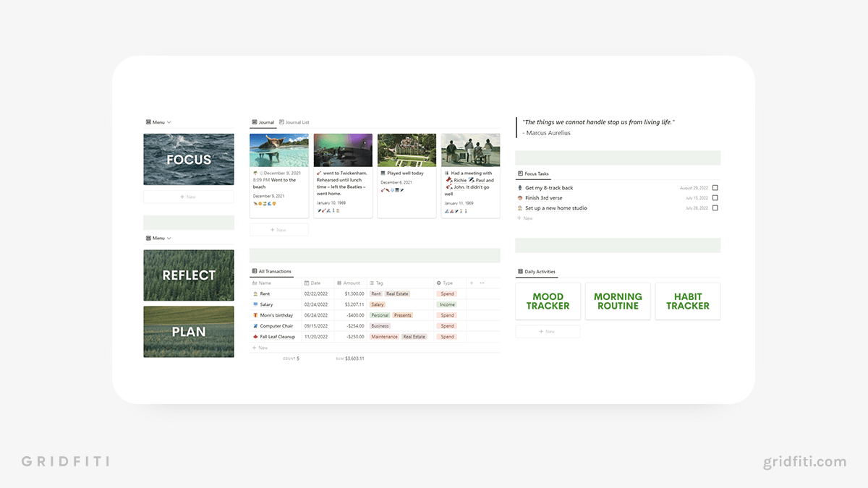This screenshot has width=868, height=488.
Task: Click the 11/20/2022 date cell
Action: (318, 336)
